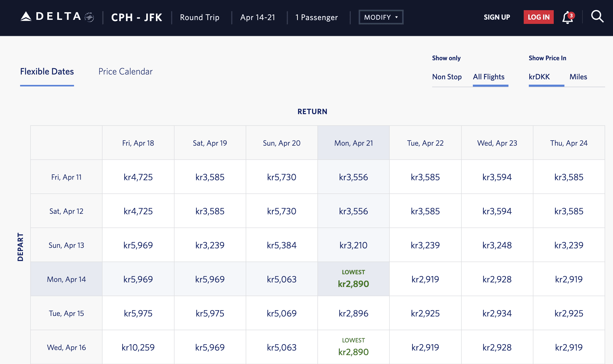This screenshot has height=364, width=613.
Task: Click the Thu, Apr 24 return header
Action: pyautogui.click(x=569, y=143)
